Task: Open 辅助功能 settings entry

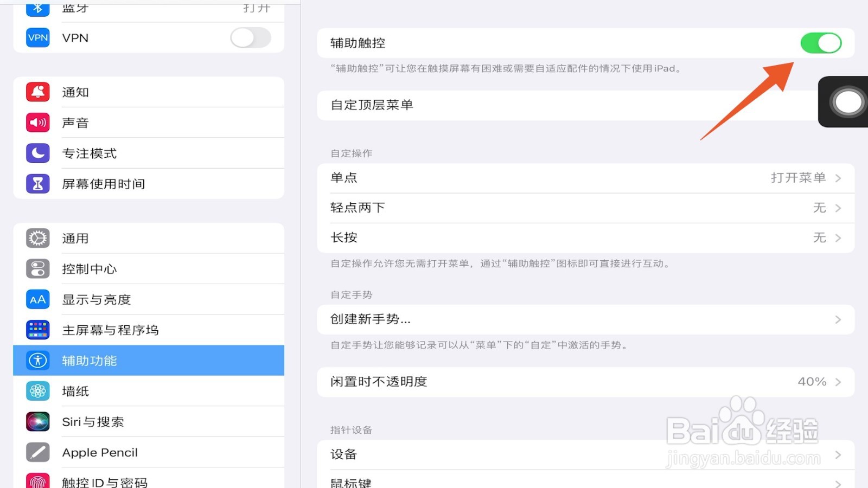Action: click(x=149, y=361)
